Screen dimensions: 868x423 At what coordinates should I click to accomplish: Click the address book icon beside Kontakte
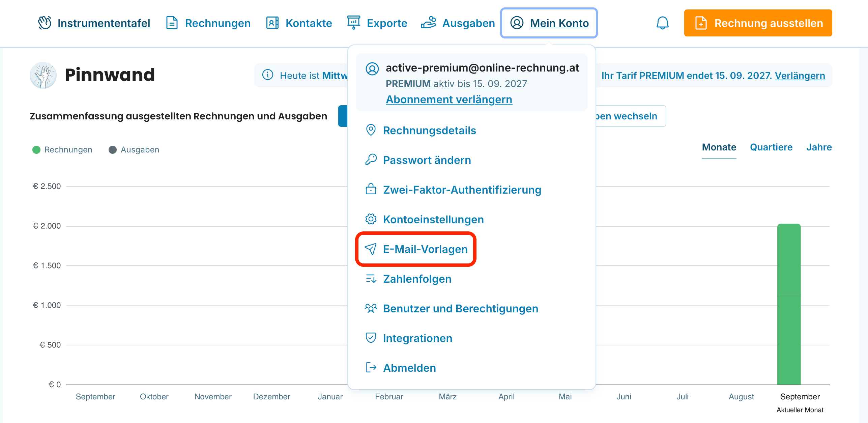click(x=272, y=23)
